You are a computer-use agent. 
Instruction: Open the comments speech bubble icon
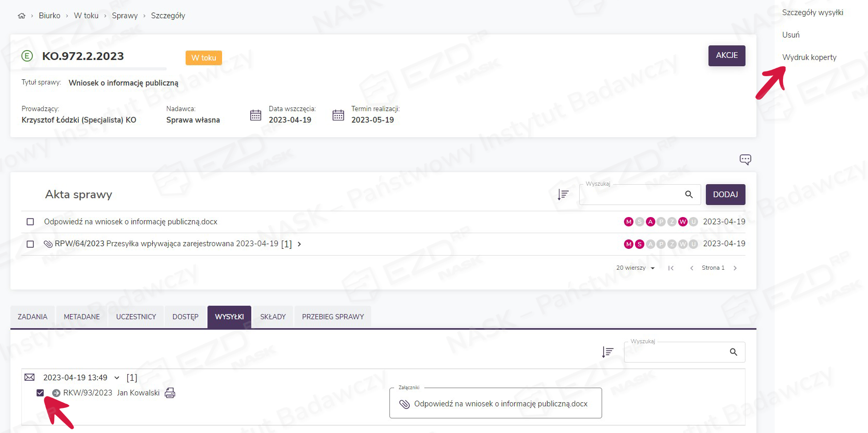(745, 160)
